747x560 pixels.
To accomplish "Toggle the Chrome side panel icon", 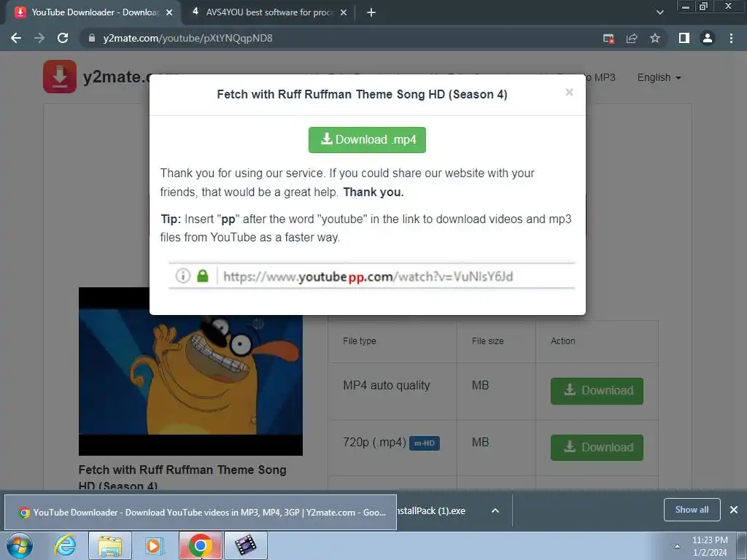I will point(684,38).
